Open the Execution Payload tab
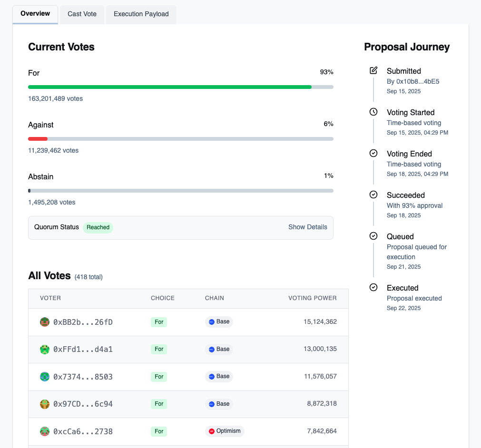 [x=141, y=14]
